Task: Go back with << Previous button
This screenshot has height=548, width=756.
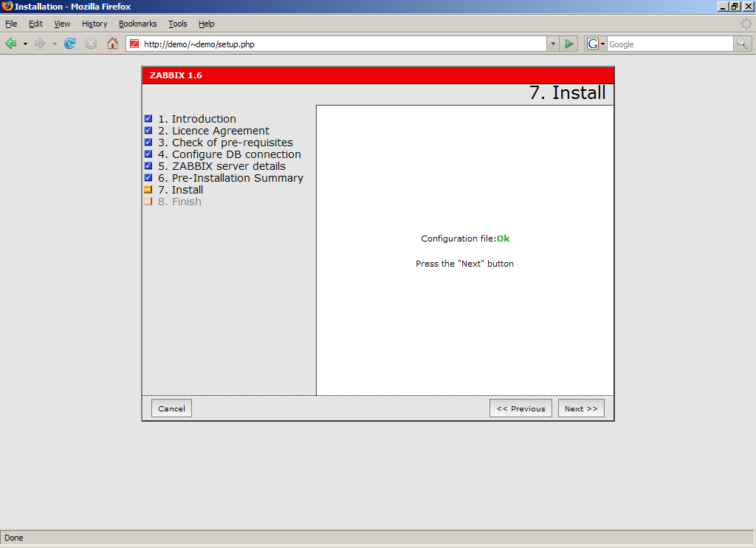Action: [520, 408]
